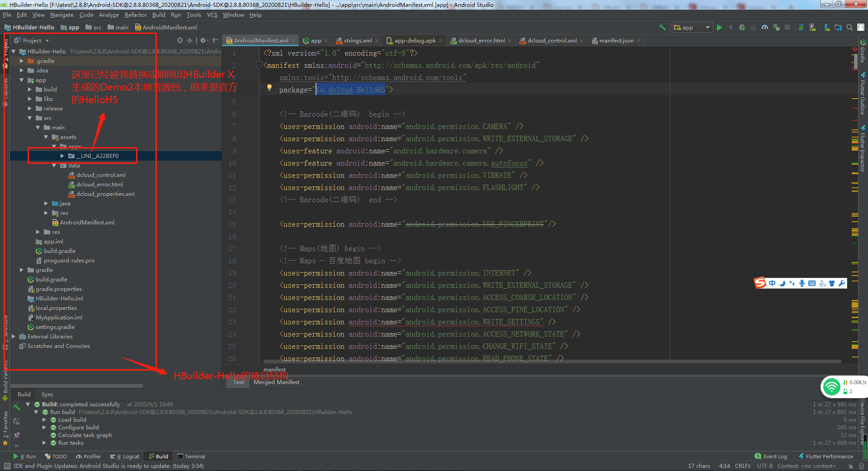Viewport: 868px width, 471px height.
Task: Toggle Sogou moon full/half-width mode
Action: click(782, 283)
